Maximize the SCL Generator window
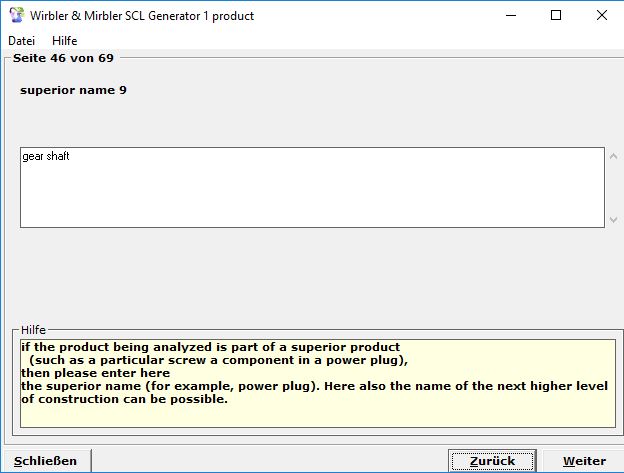The height and width of the screenshot is (473, 624). coord(556,15)
